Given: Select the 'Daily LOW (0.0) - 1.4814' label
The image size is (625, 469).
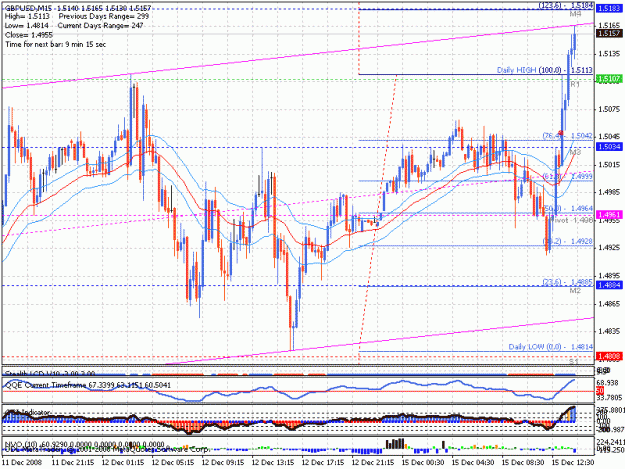Looking at the screenshot, I should pos(550,347).
